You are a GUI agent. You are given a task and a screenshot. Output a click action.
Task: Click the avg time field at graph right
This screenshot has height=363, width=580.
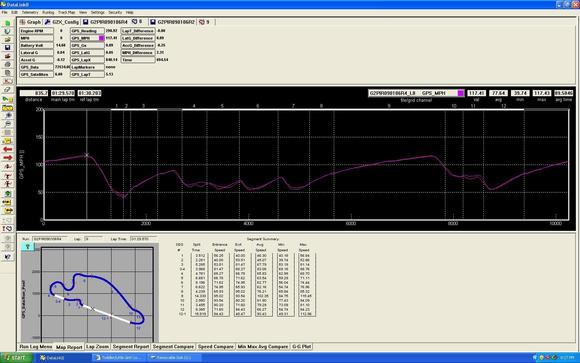(x=564, y=93)
